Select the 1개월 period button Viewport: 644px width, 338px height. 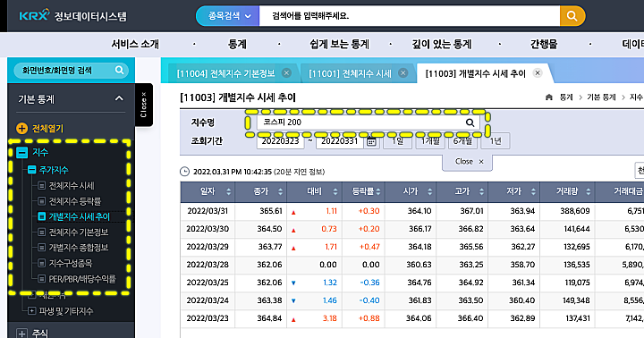pos(430,141)
